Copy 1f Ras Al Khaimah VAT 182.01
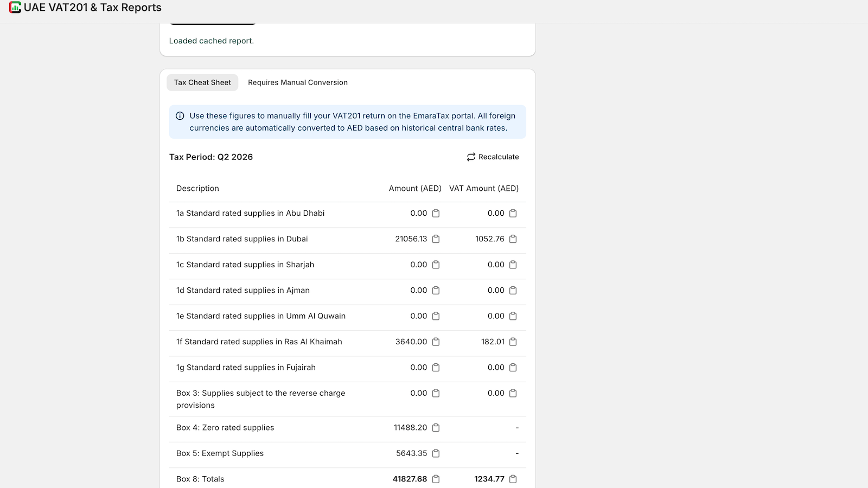 pyautogui.click(x=513, y=342)
